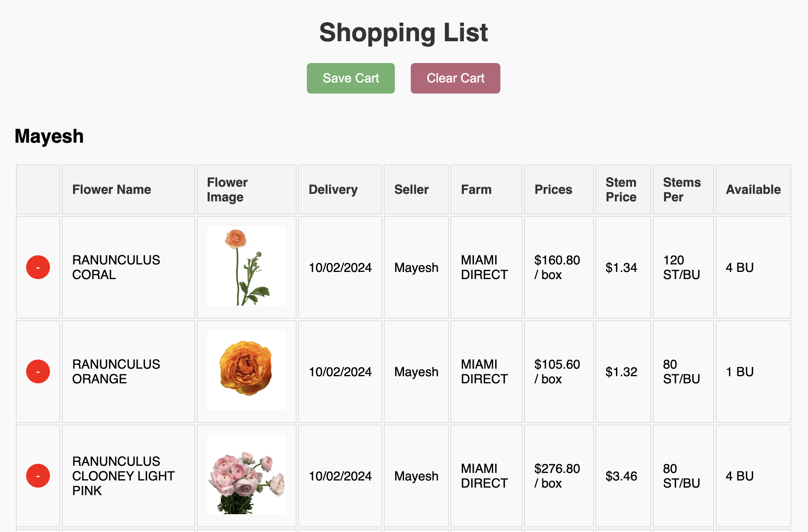Image resolution: width=808 pixels, height=532 pixels.
Task: Click the Save Cart button
Action: (350, 78)
